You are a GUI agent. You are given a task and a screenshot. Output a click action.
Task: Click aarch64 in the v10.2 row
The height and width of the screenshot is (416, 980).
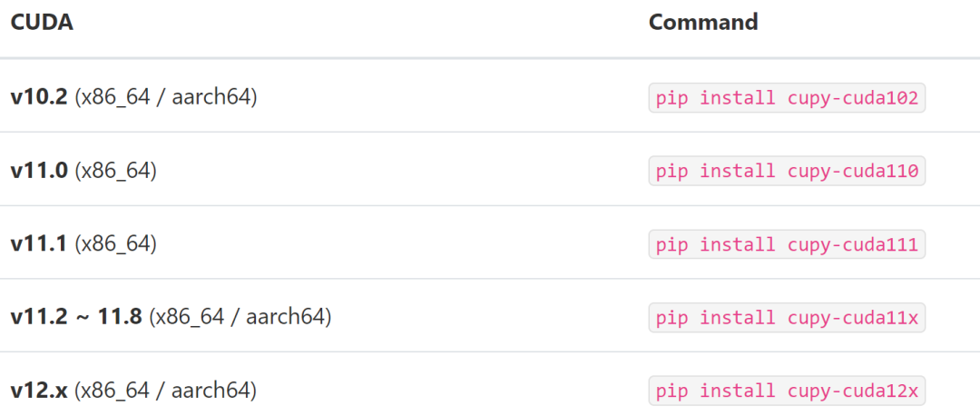(x=212, y=96)
